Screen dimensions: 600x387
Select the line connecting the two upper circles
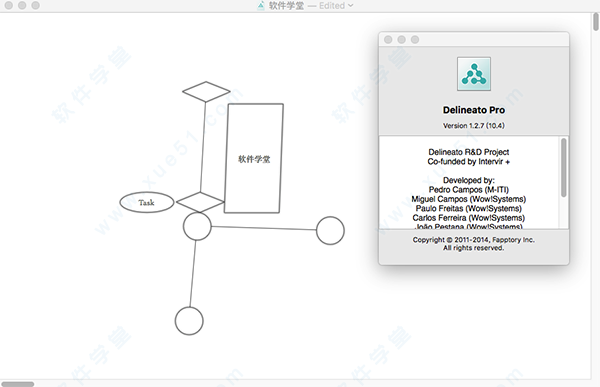tap(264, 228)
